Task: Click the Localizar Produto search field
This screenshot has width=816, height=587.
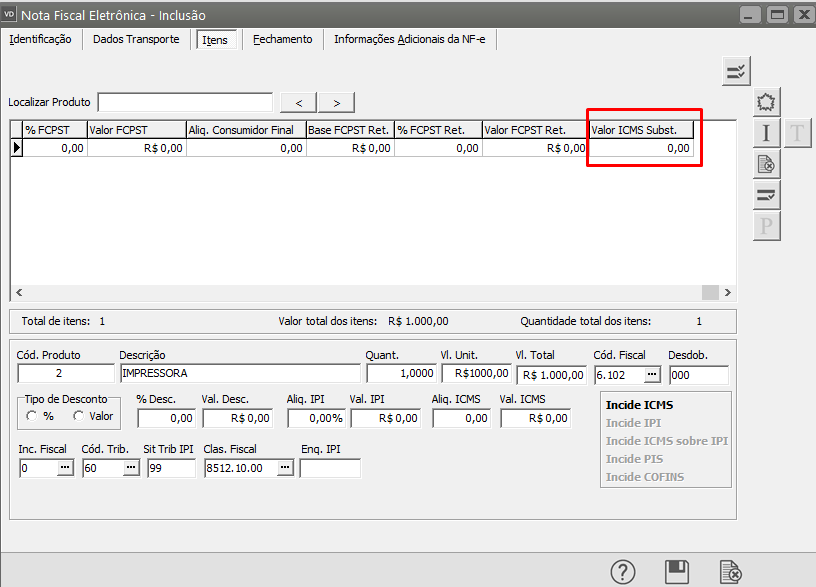Action: 185,103
